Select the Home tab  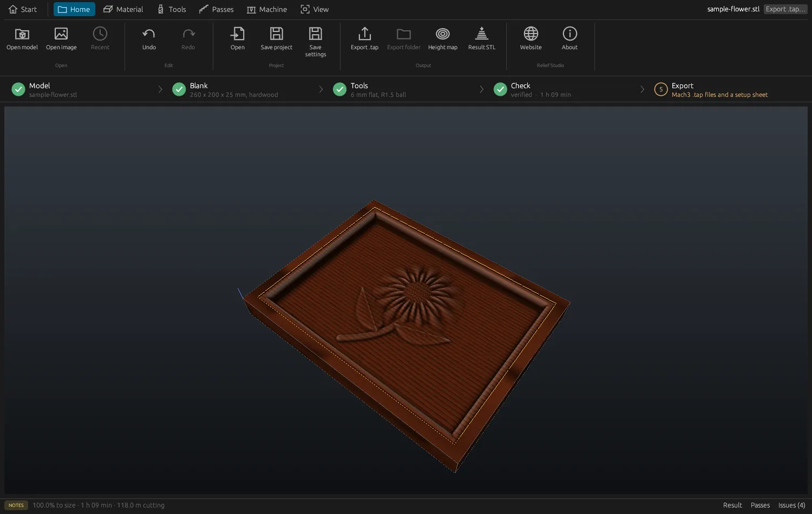click(x=74, y=9)
